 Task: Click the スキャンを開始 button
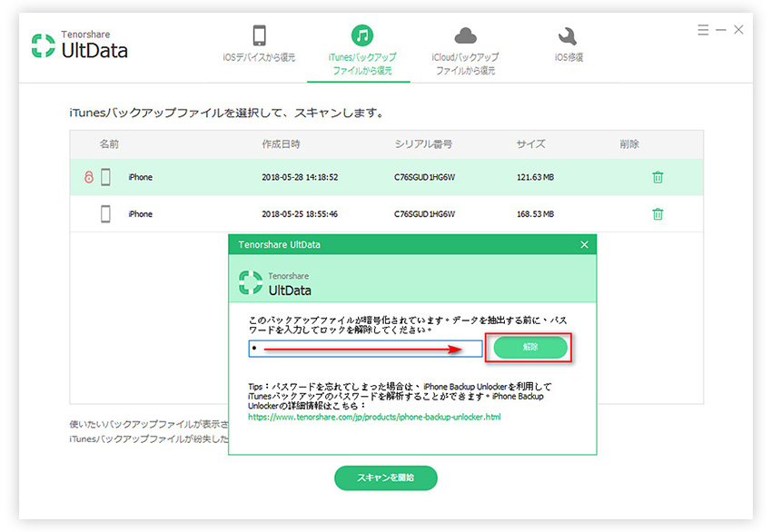[385, 478]
